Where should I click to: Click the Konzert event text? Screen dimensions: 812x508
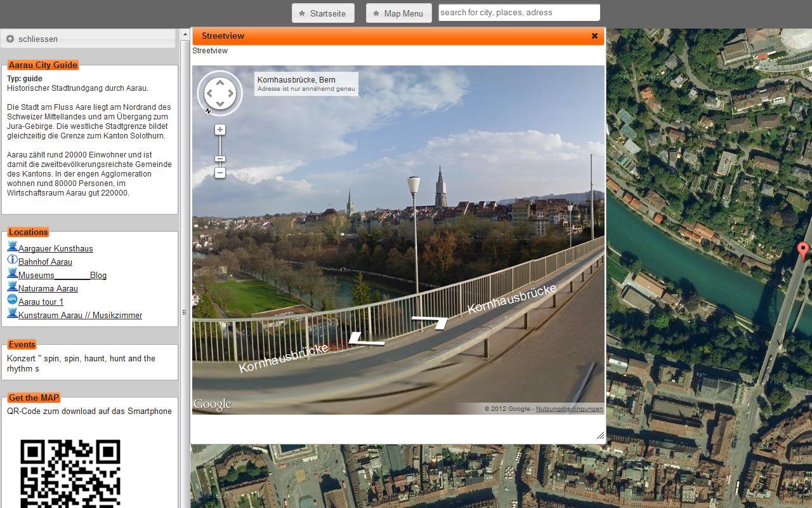tap(81, 364)
